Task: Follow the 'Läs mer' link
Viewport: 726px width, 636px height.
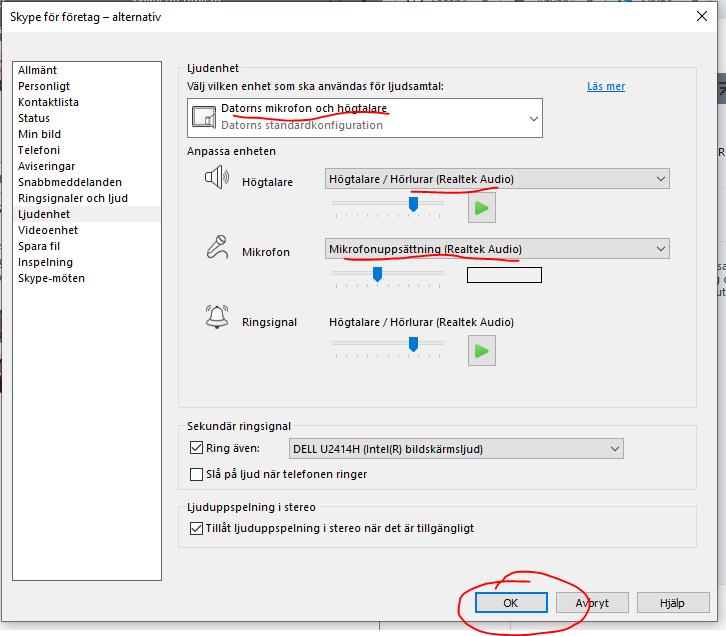Action: (x=606, y=86)
